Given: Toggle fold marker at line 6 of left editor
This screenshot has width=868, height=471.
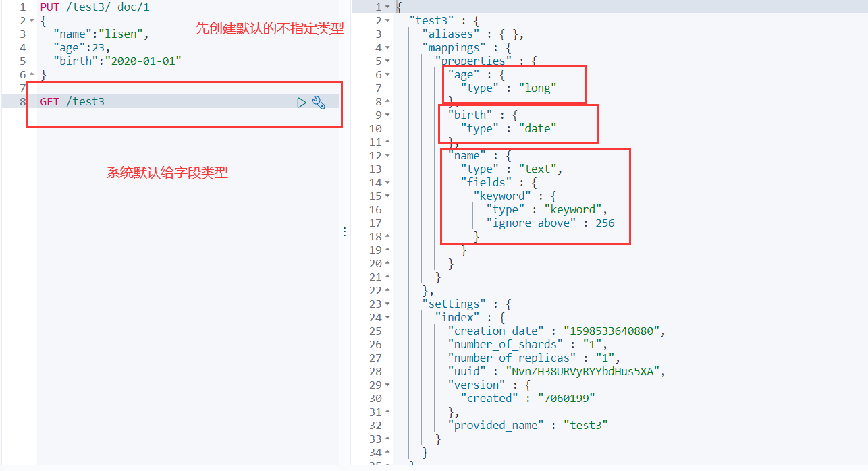Looking at the screenshot, I should pyautogui.click(x=32, y=75).
